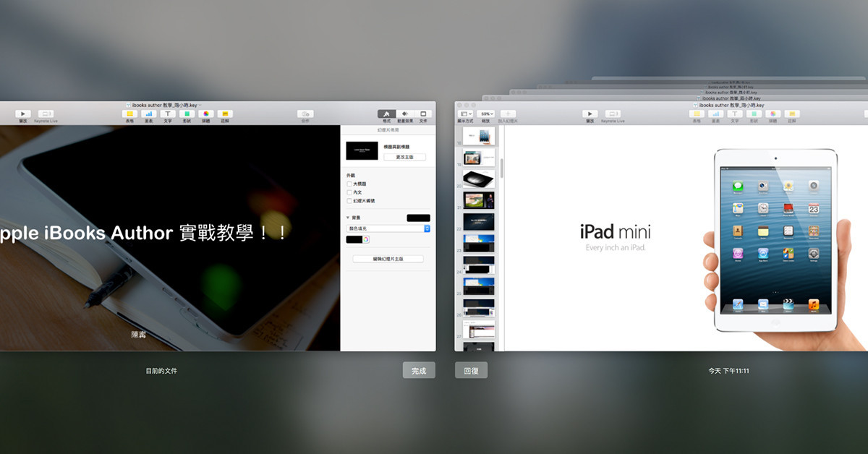
Task: Select slide 20 thumbnail in the navigator
Action: pos(479,178)
